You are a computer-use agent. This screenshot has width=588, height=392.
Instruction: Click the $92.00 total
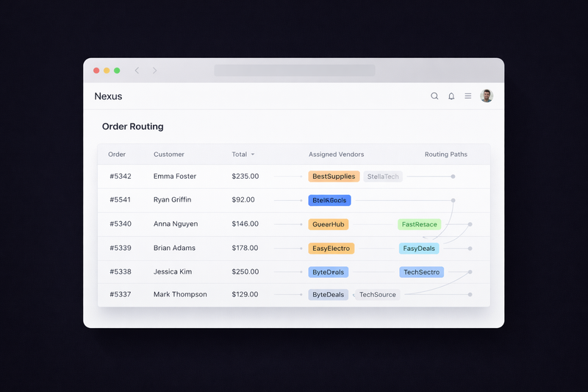click(243, 199)
